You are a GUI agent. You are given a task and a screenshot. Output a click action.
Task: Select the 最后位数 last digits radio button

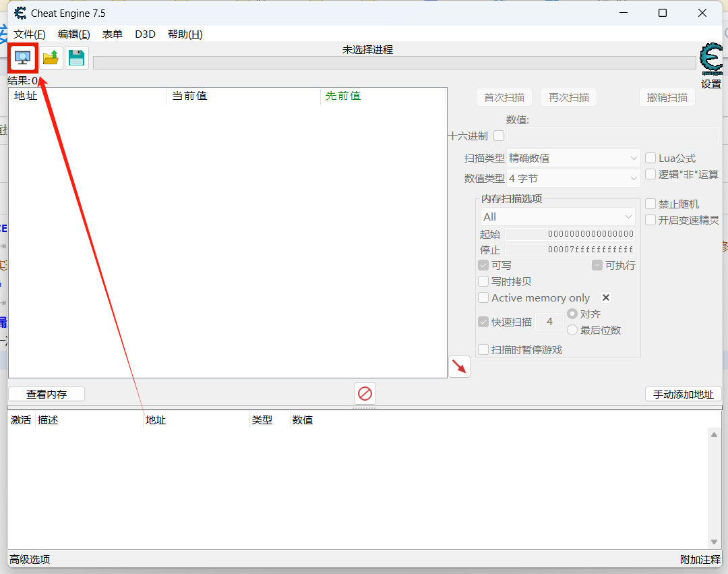click(572, 331)
